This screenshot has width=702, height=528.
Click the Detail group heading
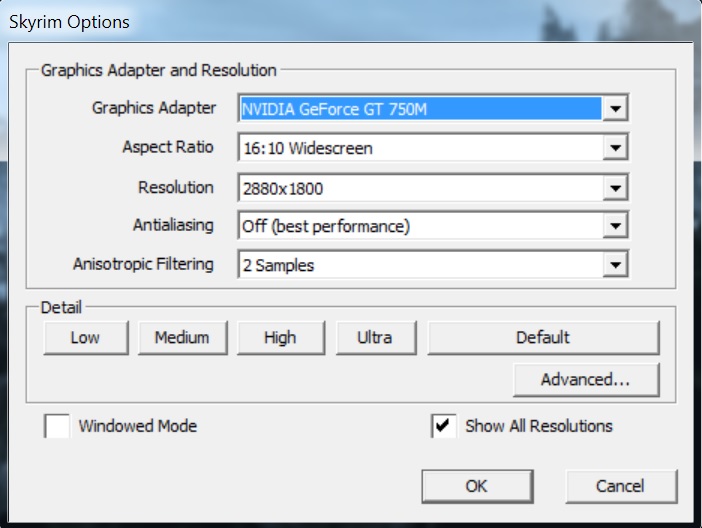tap(61, 308)
